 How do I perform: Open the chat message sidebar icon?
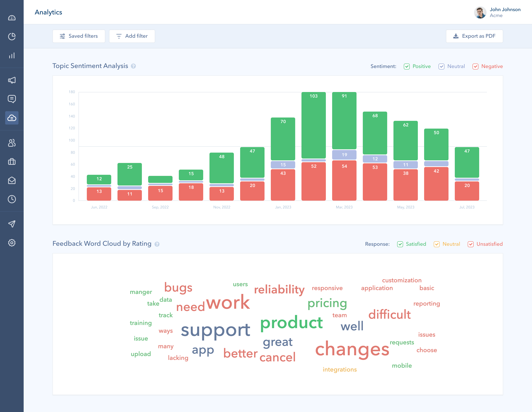[x=12, y=99]
